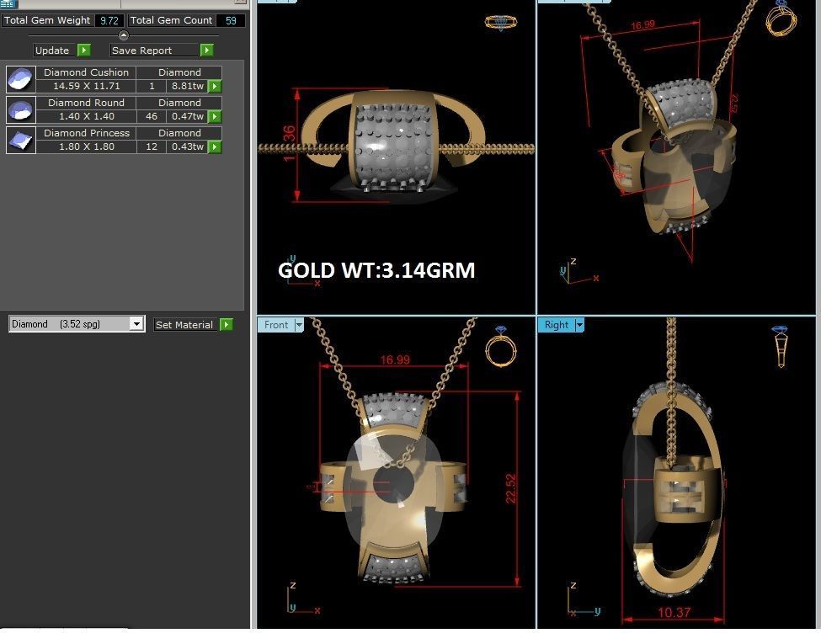Click the ring orientation icon in Front viewport
821x644 pixels.
(x=501, y=347)
